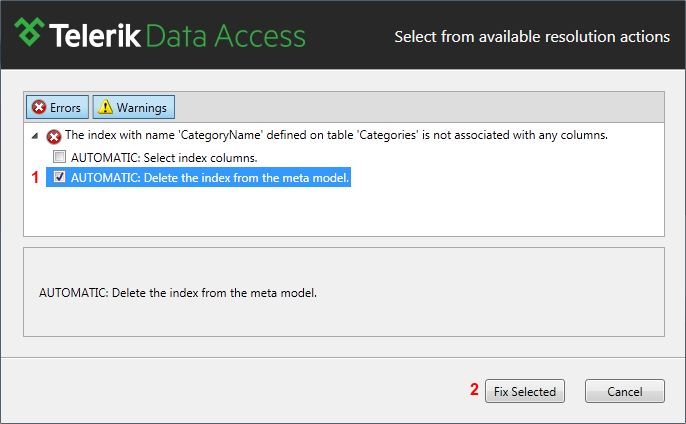Check 'Select index columns' checkbox
Viewport: 686px width, 424px height.
[60, 156]
